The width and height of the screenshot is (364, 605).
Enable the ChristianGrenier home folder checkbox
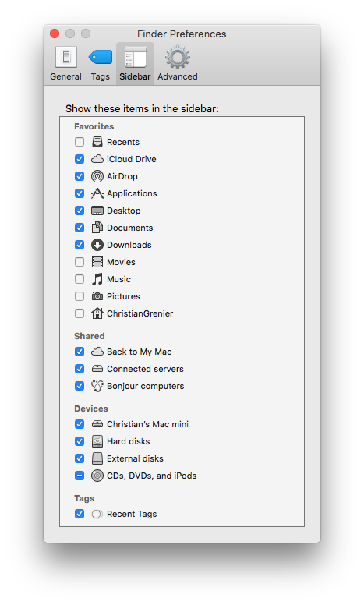80,313
